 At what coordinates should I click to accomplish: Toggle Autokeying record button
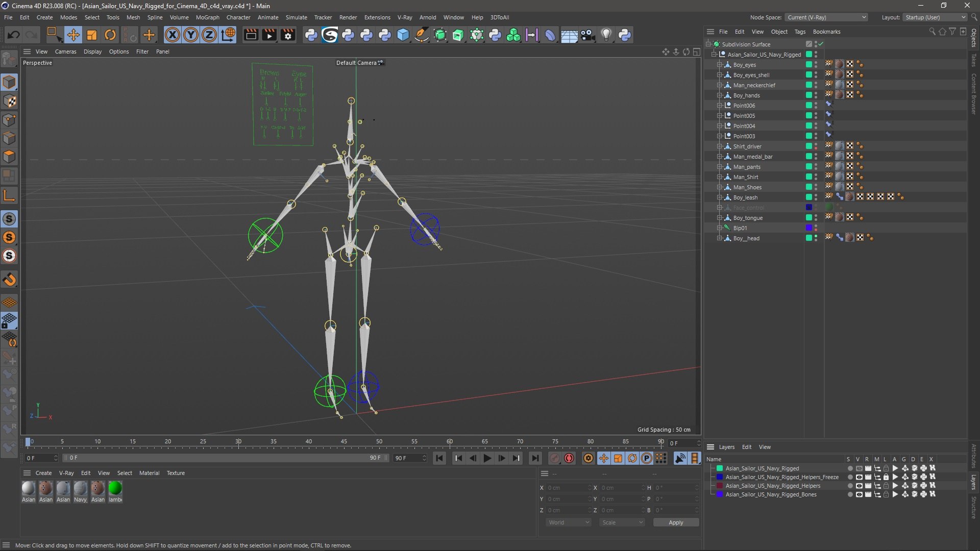click(569, 458)
